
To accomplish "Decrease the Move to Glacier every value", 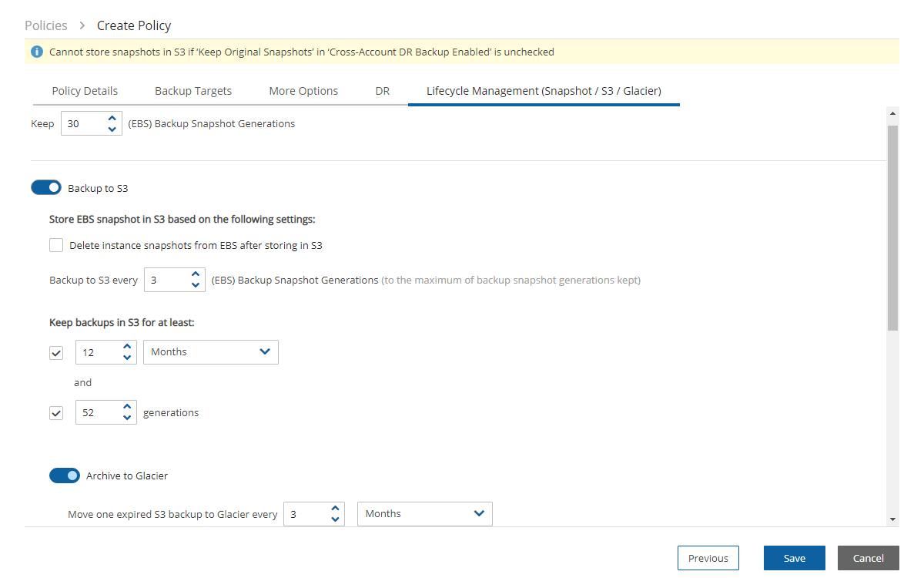I will tap(335, 519).
